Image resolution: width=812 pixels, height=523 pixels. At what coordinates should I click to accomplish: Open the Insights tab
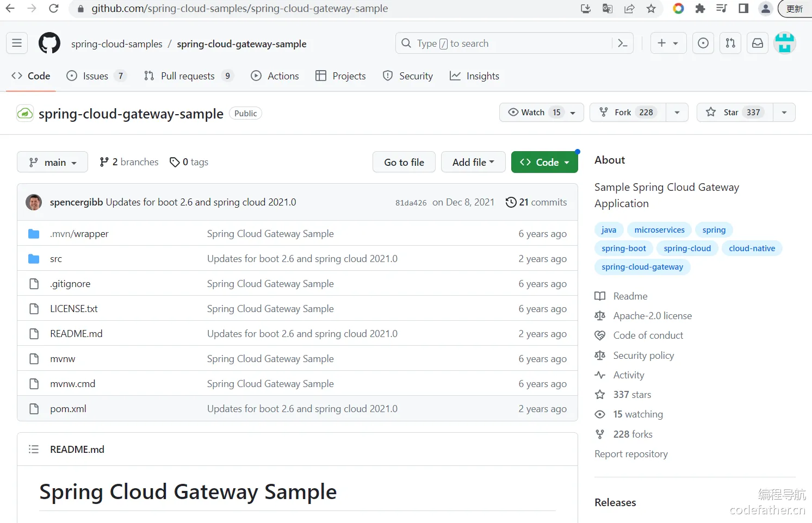point(474,76)
